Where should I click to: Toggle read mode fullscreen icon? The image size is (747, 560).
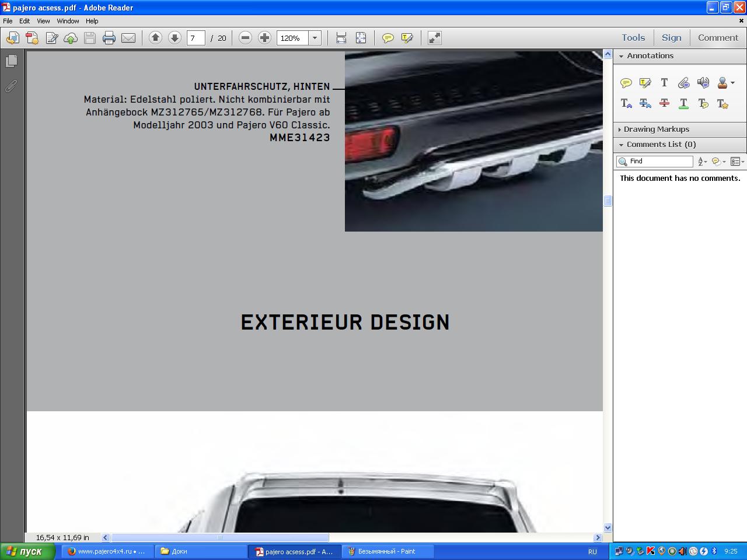pyautogui.click(x=434, y=38)
